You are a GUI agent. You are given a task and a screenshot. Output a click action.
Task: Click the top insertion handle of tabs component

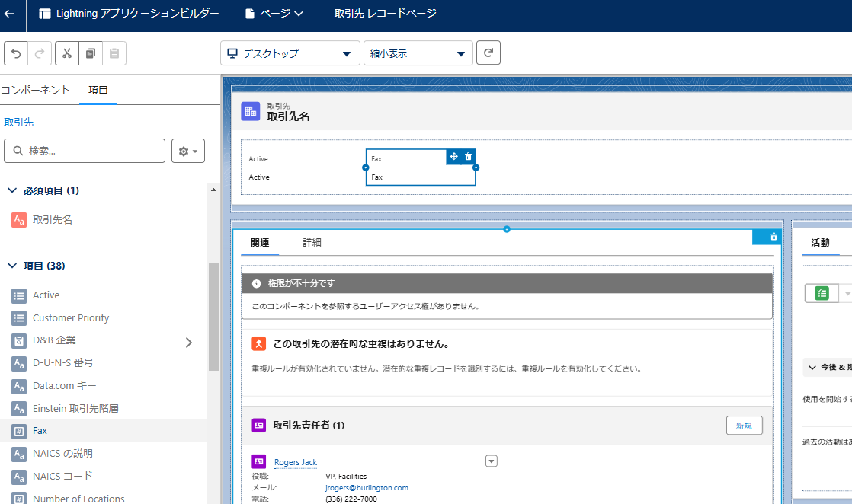[507, 229]
